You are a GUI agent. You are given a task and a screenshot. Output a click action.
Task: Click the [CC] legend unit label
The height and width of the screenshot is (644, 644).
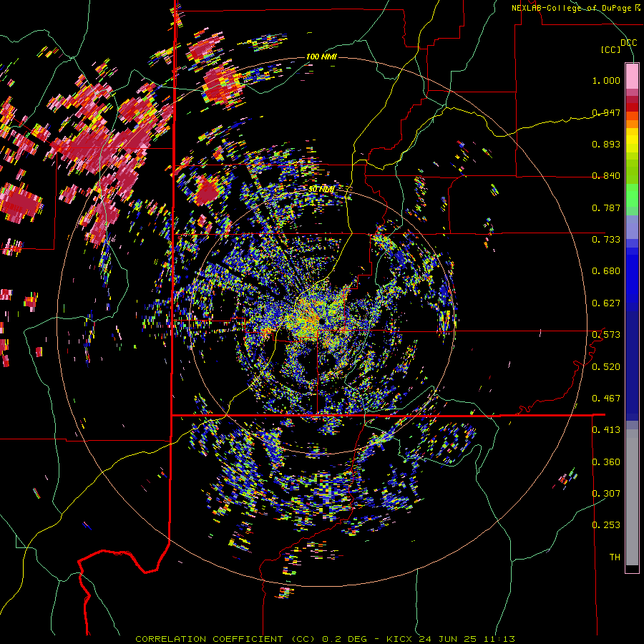610,49
